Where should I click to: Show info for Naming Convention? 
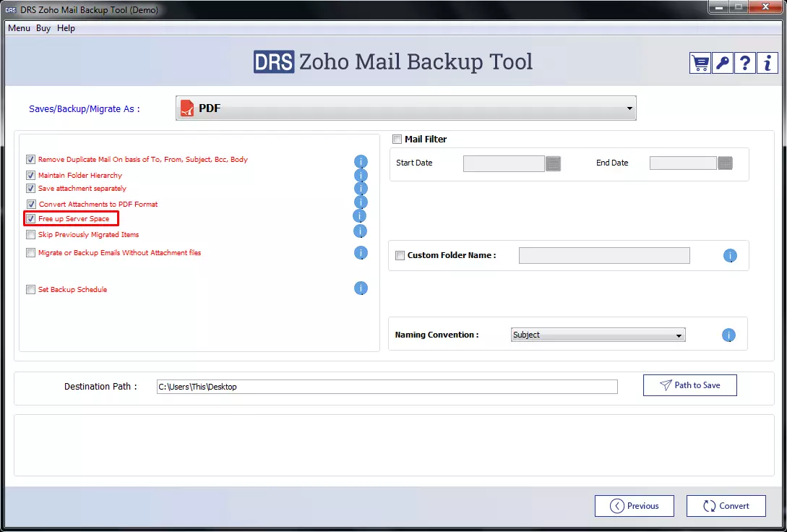[728, 335]
